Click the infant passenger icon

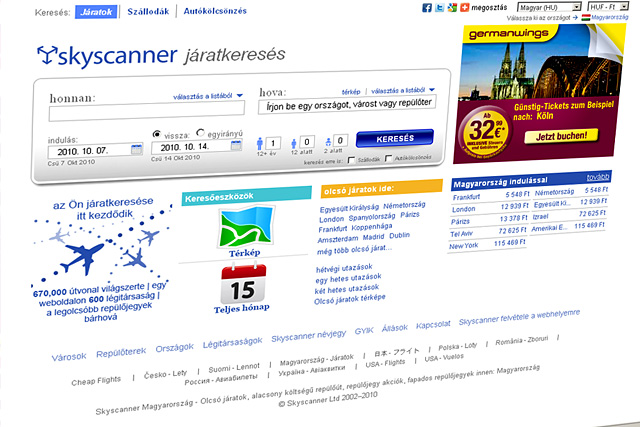coord(328,142)
